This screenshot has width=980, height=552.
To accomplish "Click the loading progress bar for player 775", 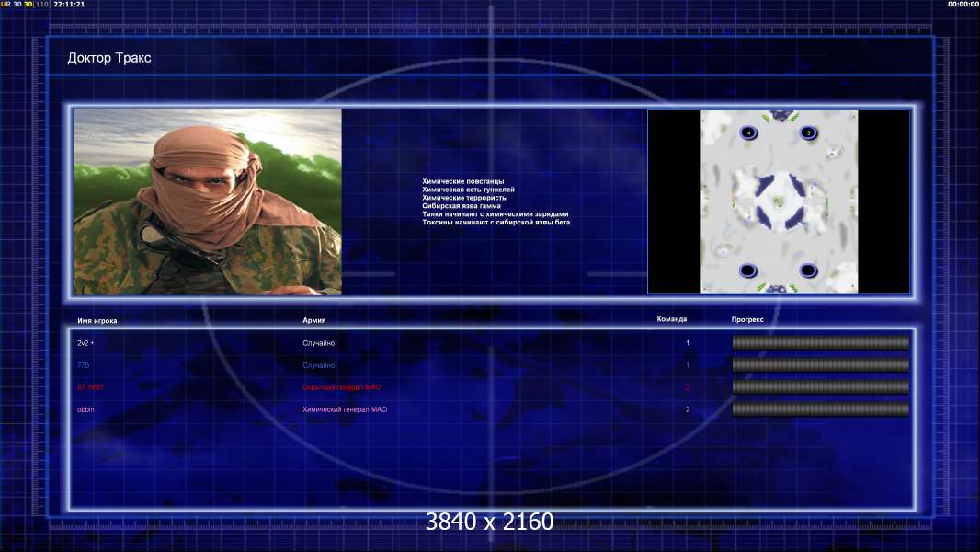I will point(821,365).
